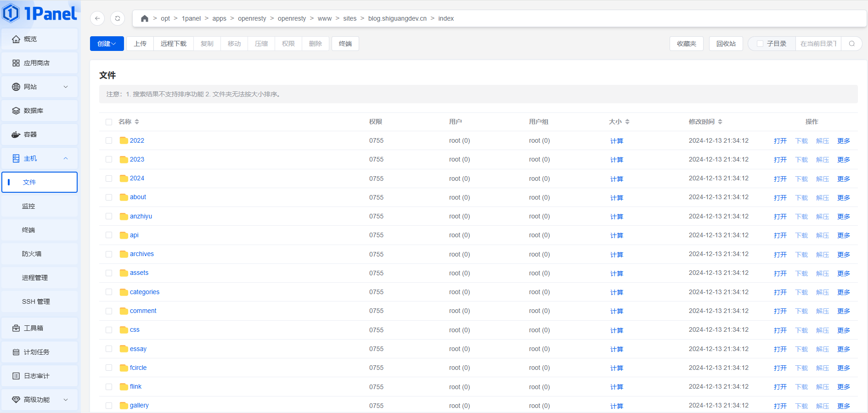Image resolution: width=868 pixels, height=413 pixels.
Task: Open the 概览 overview page
Action: [x=39, y=39]
